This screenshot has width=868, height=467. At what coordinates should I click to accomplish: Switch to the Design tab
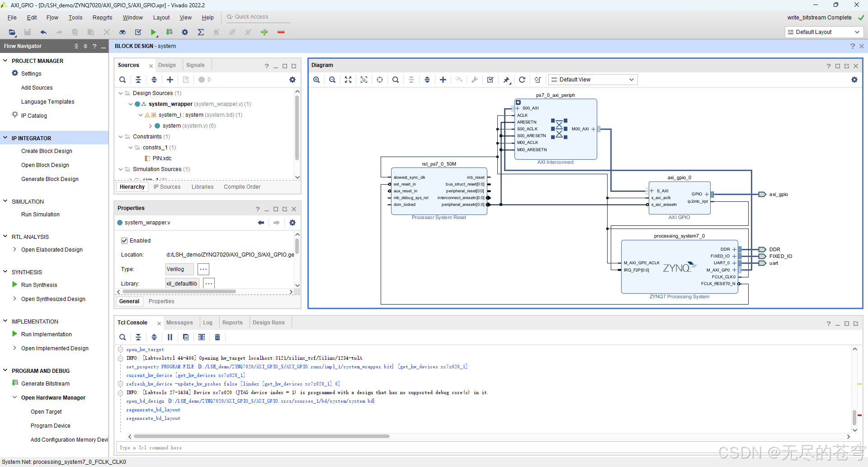click(x=167, y=65)
